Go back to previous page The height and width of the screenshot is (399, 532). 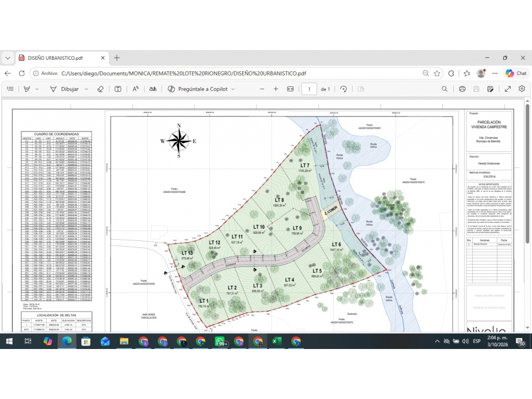click(x=8, y=73)
